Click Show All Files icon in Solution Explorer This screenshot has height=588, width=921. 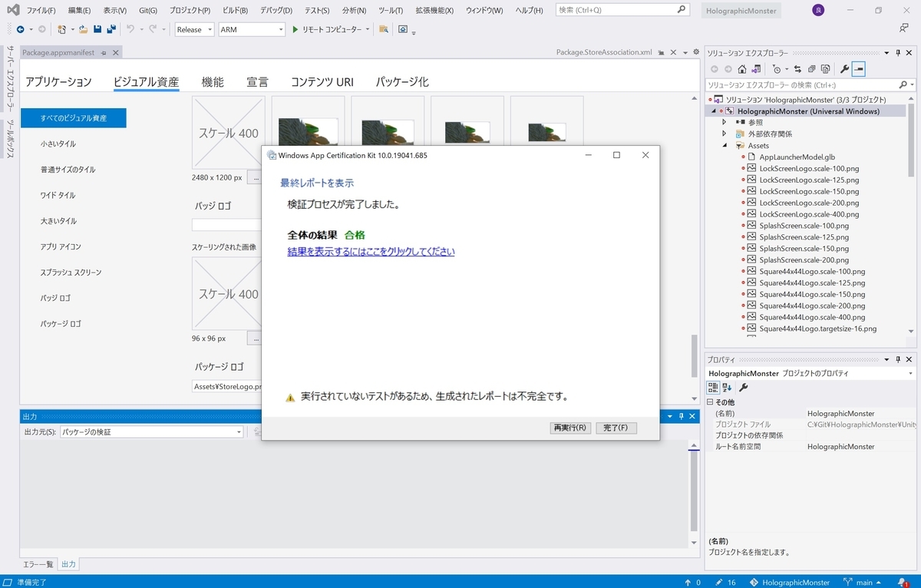pos(825,69)
